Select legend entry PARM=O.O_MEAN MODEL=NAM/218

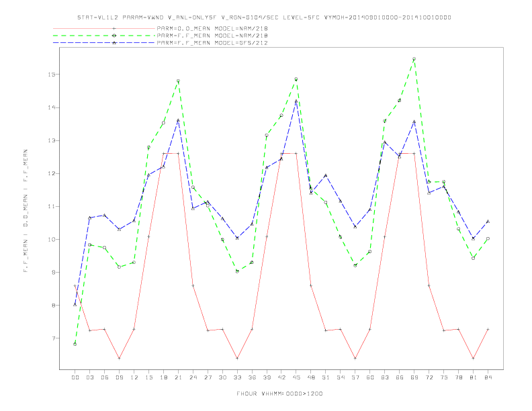click(x=212, y=28)
